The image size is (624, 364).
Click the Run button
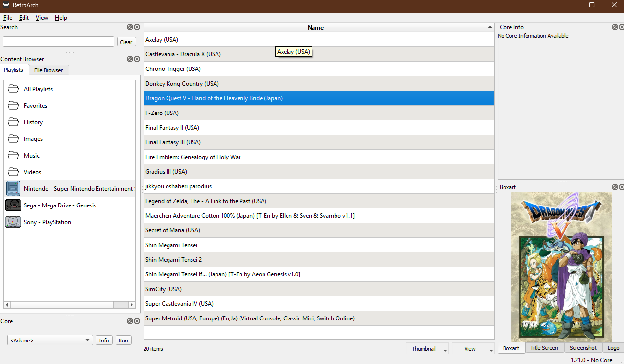[x=123, y=341]
